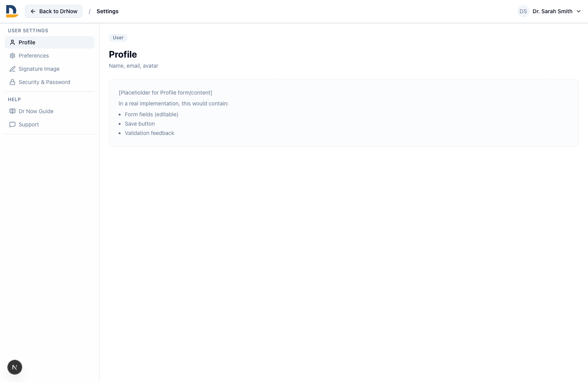This screenshot has height=382, width=588.
Task: Open the Next.js dev tools badge
Action: point(15,367)
